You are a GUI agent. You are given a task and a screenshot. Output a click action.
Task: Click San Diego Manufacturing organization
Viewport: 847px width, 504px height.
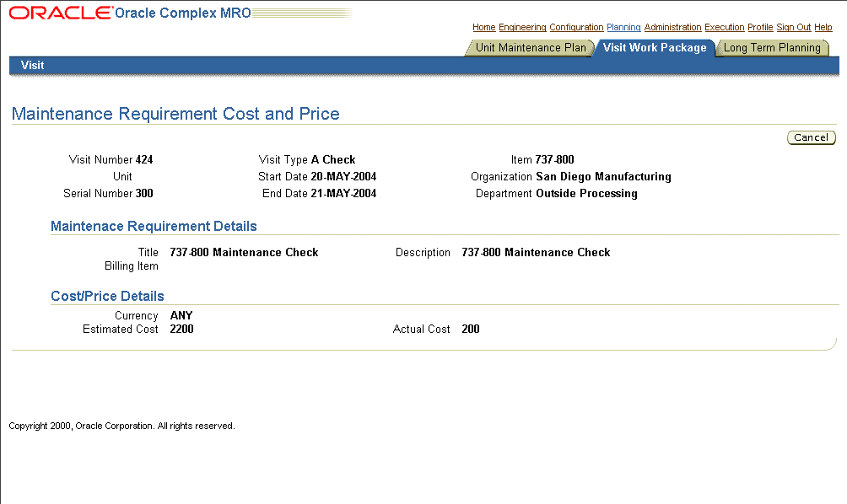(603, 176)
